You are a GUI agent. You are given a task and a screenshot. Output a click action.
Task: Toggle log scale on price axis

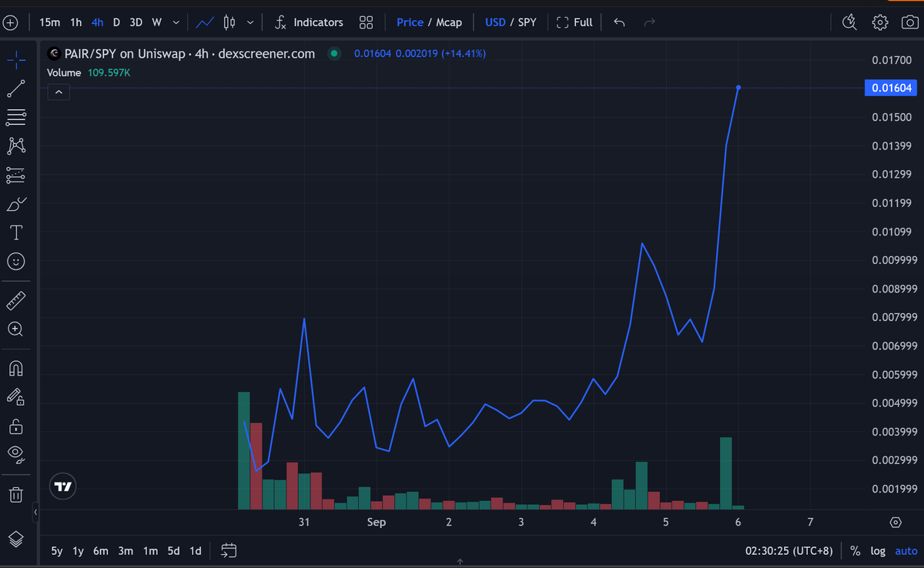pos(878,550)
